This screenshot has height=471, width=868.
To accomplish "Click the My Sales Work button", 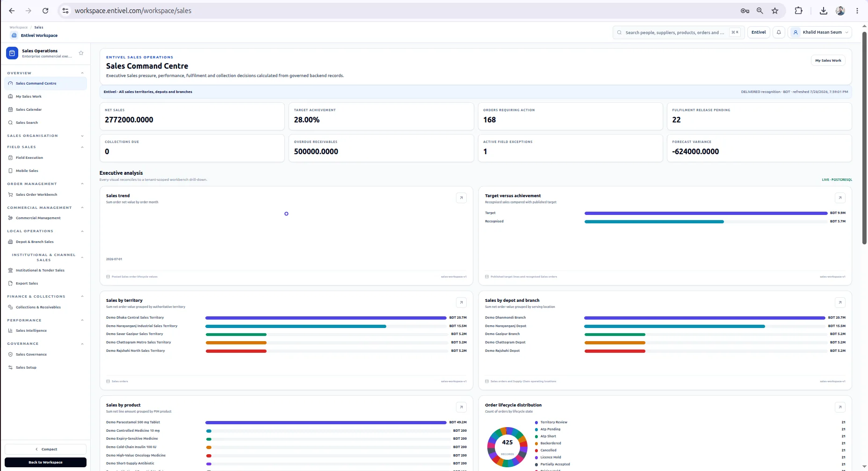I will pyautogui.click(x=828, y=60).
